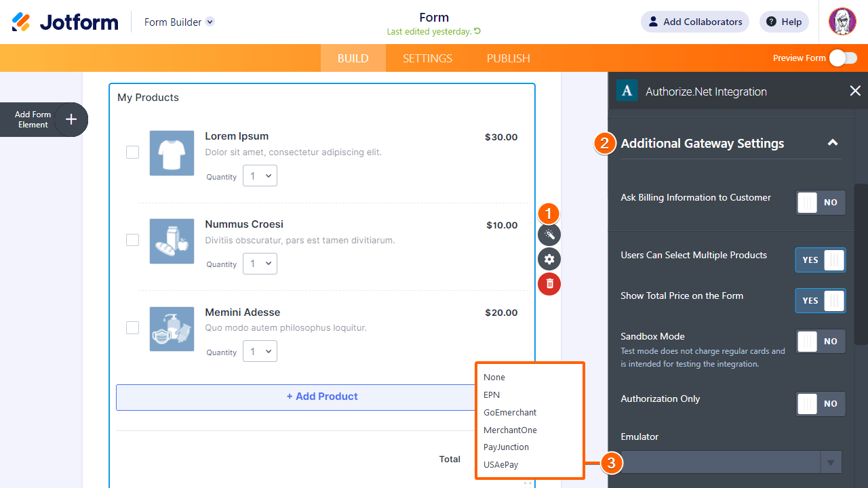This screenshot has height=488, width=868.
Task: Open the payment wizard wand icon
Action: [549, 235]
